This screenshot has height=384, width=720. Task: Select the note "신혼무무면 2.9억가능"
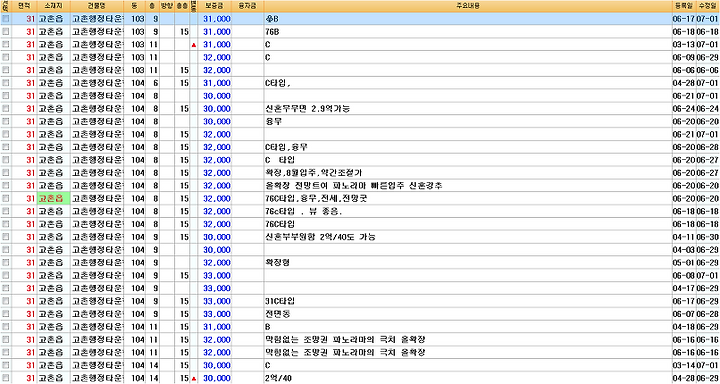click(308, 109)
